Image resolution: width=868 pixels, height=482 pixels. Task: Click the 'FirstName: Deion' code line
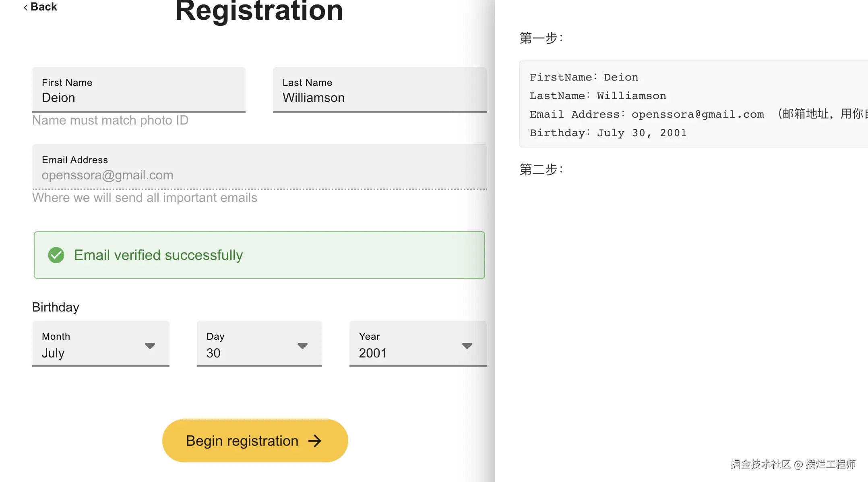(x=583, y=77)
